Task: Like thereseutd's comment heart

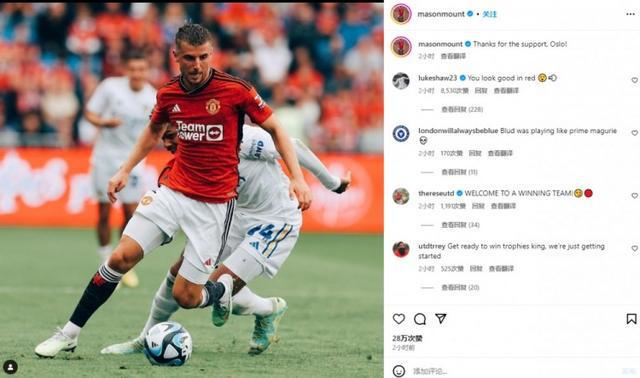Action: click(635, 196)
